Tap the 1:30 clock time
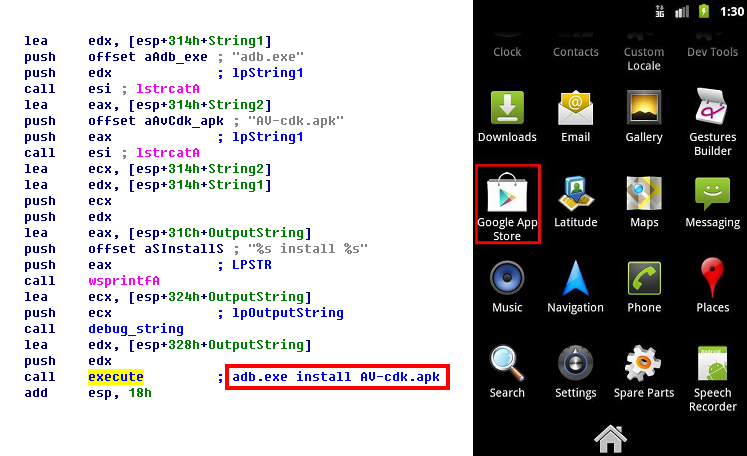 click(x=732, y=11)
